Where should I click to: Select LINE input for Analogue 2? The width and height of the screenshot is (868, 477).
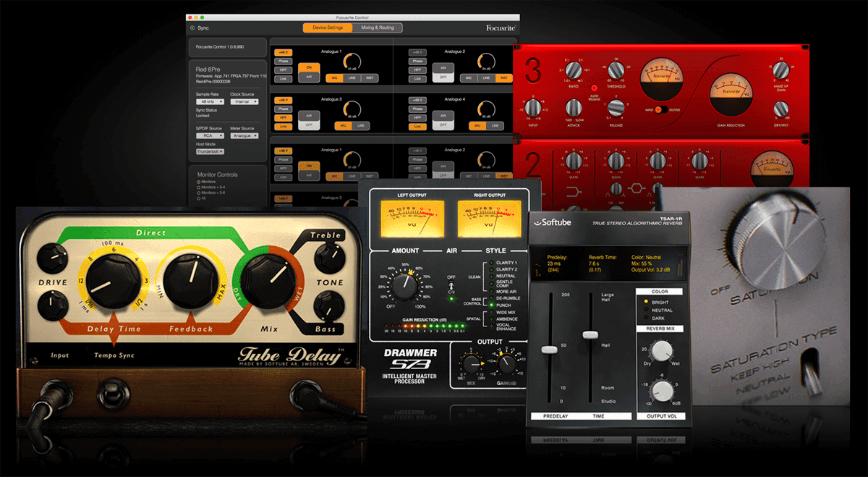click(x=485, y=77)
